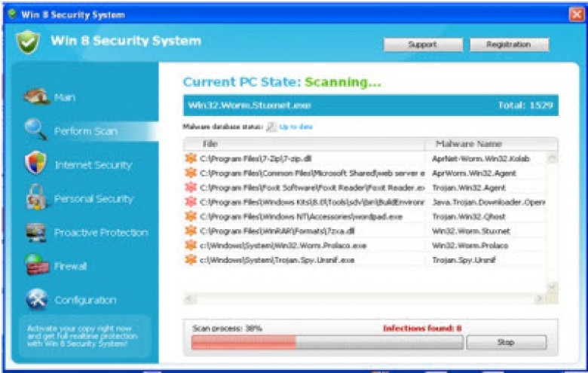Click the title bar shield icon
Viewport: 588px width, 373px height.
coord(12,14)
